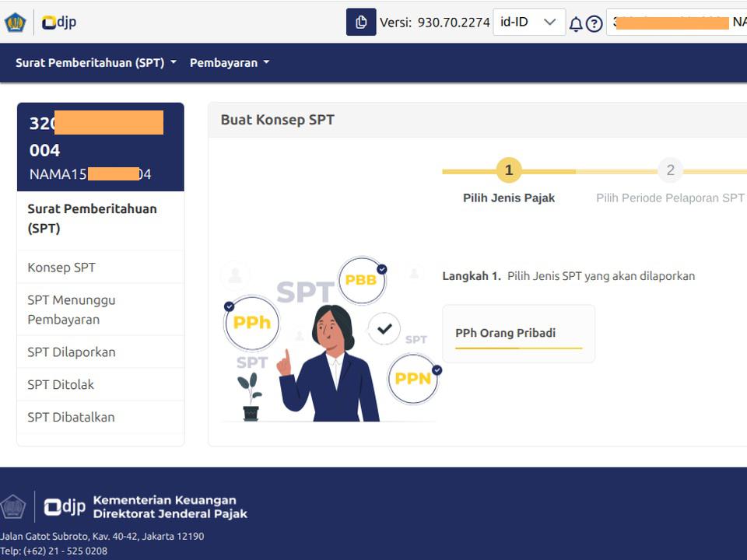747x560 pixels.
Task: Open SPT Menunggu Pembayaran in sidebar
Action: coord(100,310)
